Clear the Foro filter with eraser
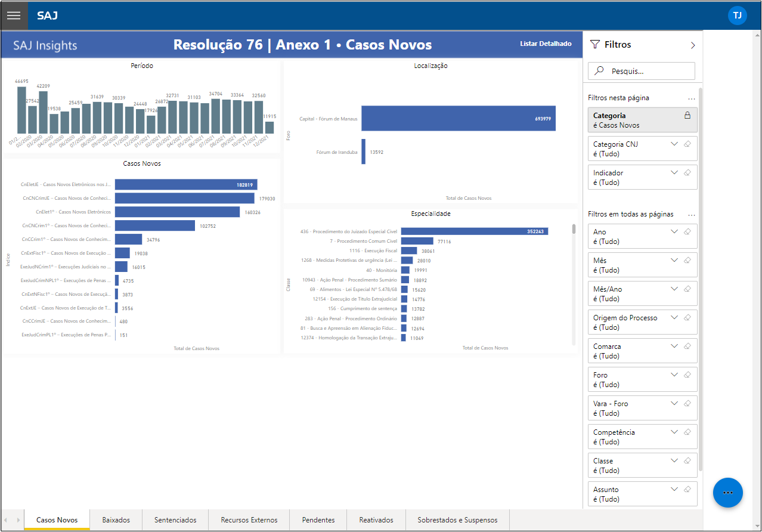762x532 pixels. pyautogui.click(x=687, y=375)
